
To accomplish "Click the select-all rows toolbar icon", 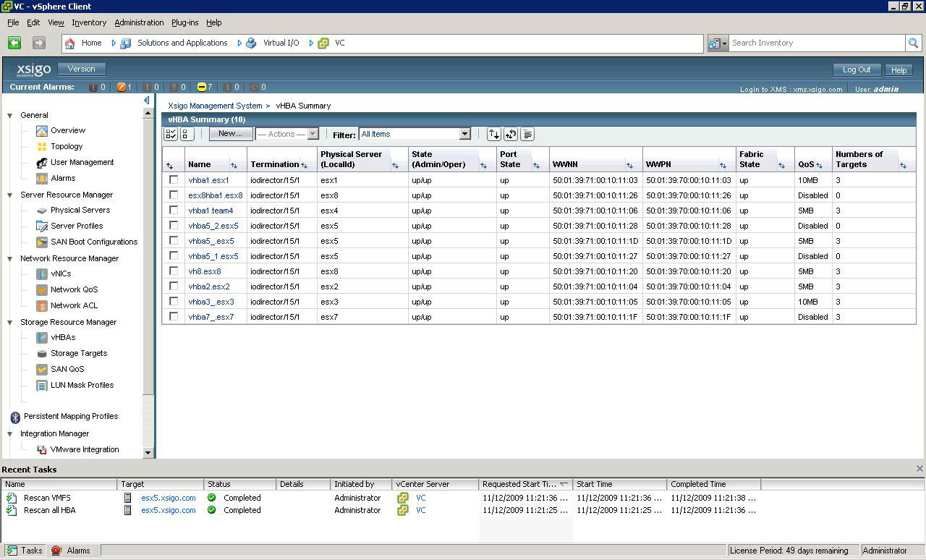I will [171, 134].
